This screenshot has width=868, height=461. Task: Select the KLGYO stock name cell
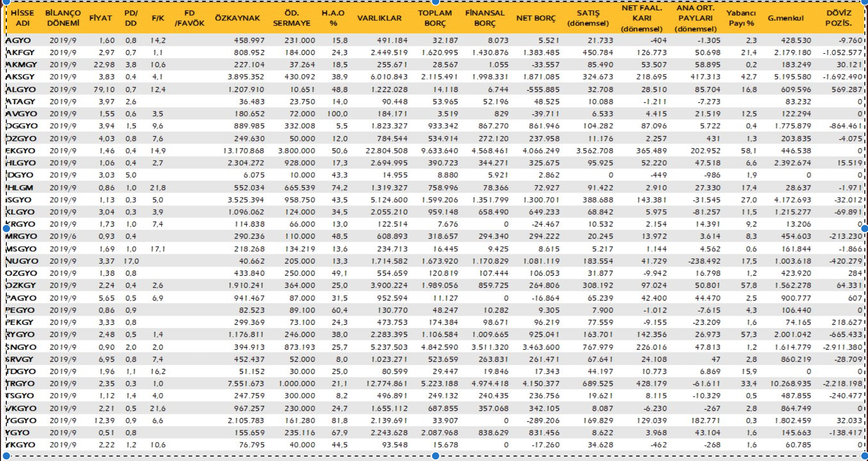point(20,212)
